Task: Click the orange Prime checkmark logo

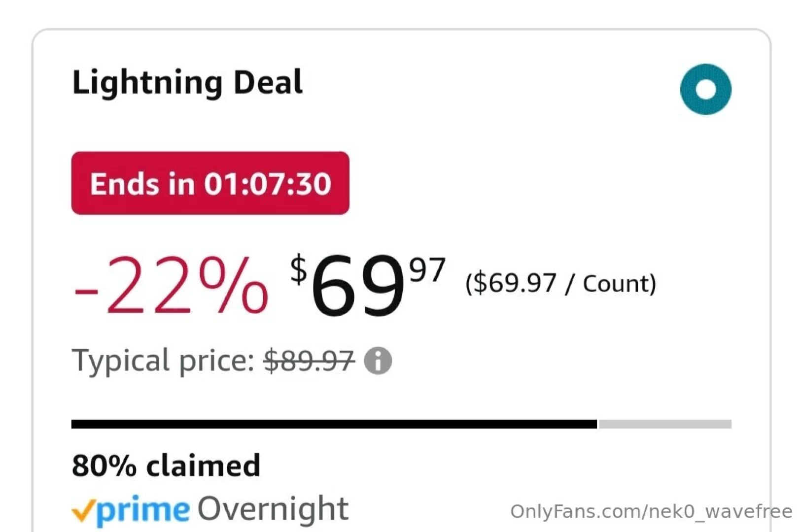Action: click(x=83, y=511)
